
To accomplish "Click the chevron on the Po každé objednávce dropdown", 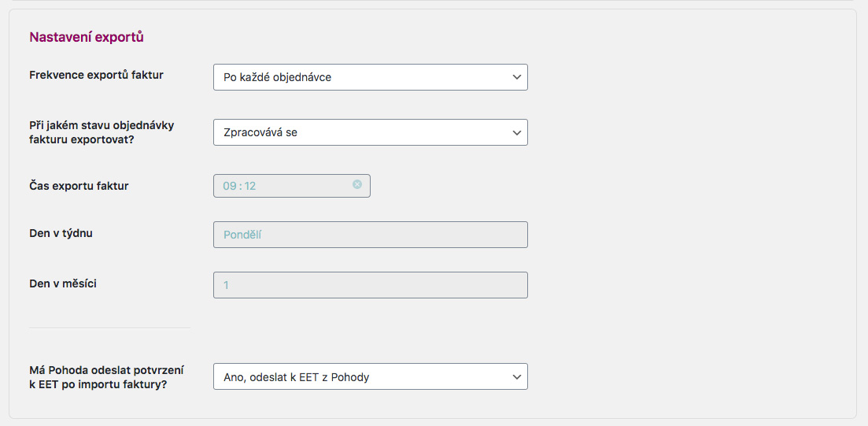I will pyautogui.click(x=516, y=77).
